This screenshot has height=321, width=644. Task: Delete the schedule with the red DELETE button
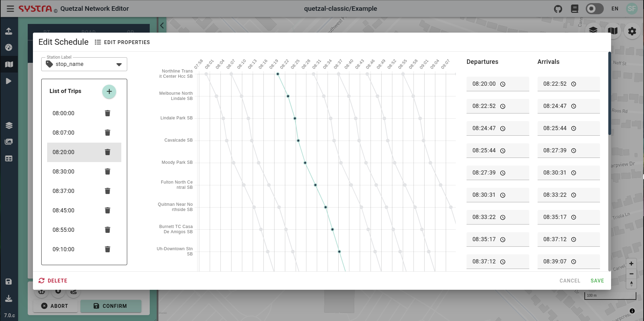[53, 281]
